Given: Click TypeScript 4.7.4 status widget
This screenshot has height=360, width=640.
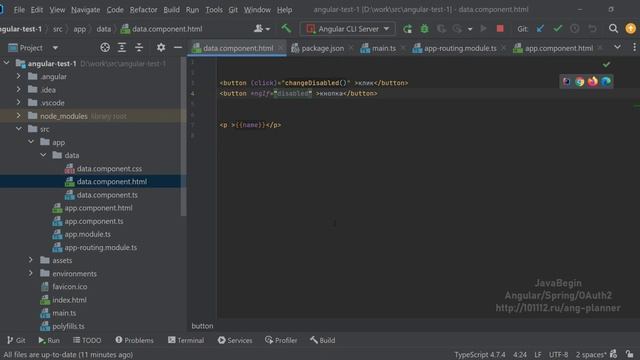Looking at the screenshot, I should [x=480, y=354].
